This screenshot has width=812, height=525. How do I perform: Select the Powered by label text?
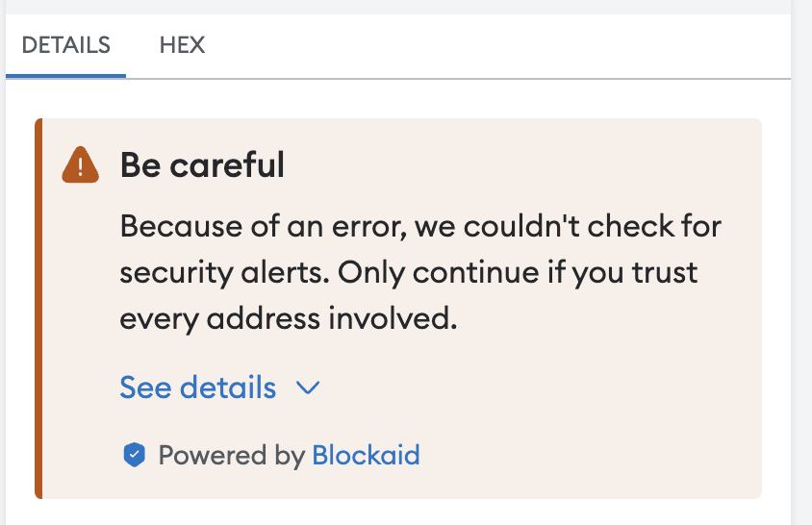tap(232, 456)
